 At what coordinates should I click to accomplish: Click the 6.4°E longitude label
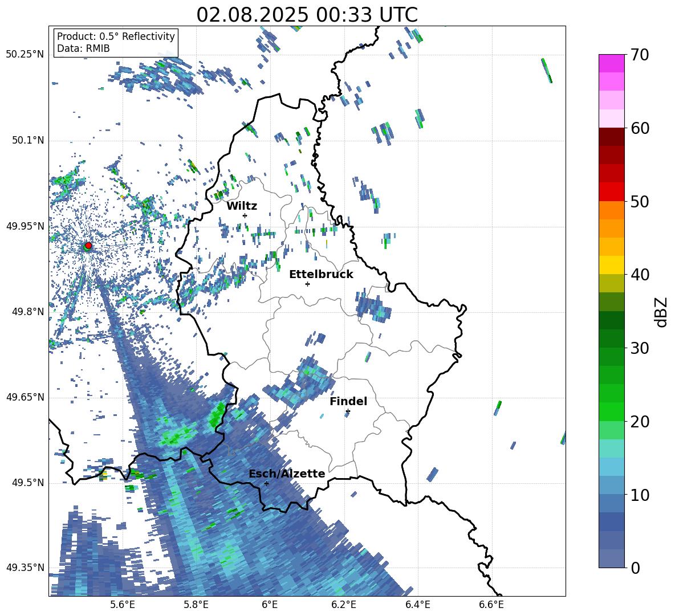[417, 605]
